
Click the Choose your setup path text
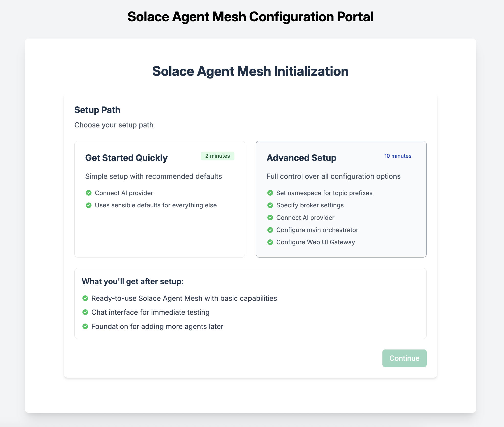(x=114, y=125)
